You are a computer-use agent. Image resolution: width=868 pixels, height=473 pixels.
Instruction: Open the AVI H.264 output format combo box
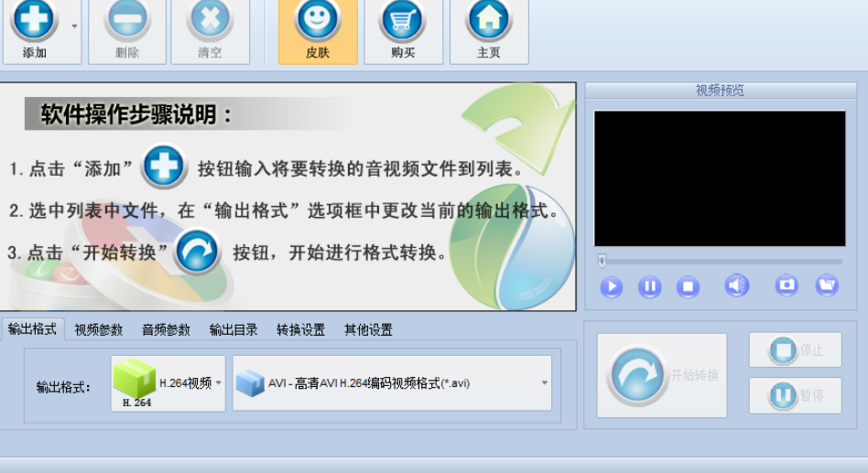coord(392,383)
